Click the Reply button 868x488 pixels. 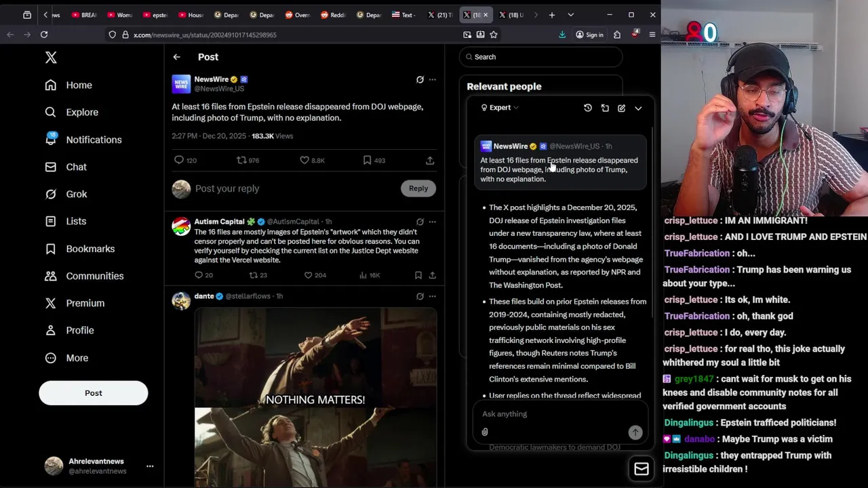(x=418, y=188)
